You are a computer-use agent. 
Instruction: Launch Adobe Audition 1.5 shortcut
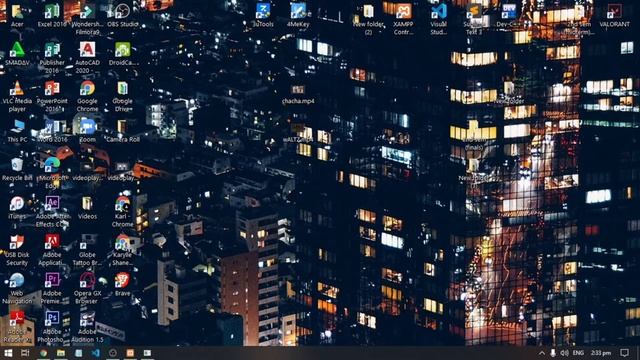point(87,327)
